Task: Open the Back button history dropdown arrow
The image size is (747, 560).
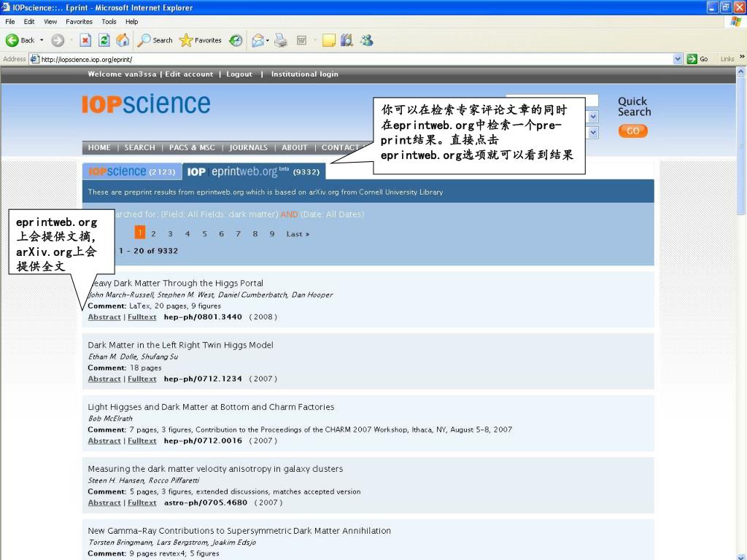Action: coord(42,41)
